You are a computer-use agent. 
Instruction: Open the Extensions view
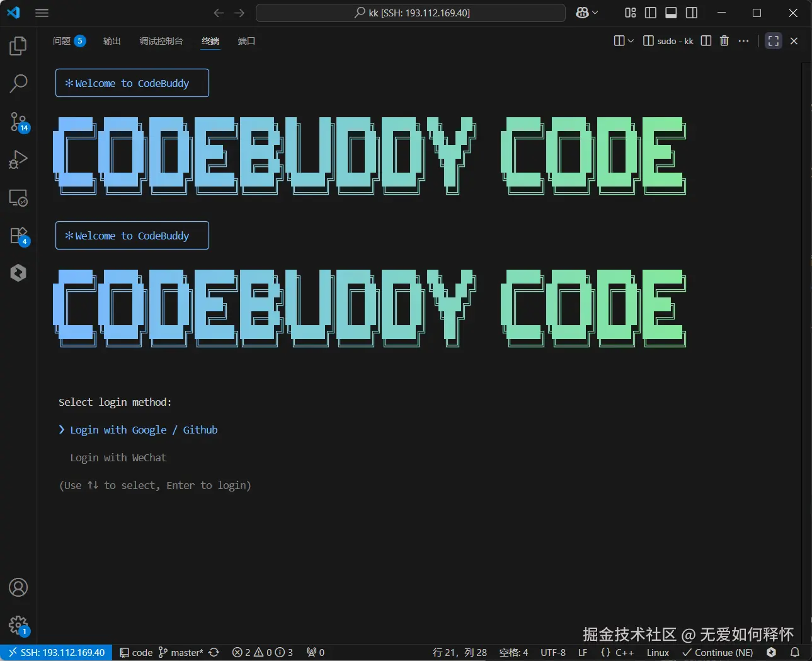pyautogui.click(x=18, y=234)
